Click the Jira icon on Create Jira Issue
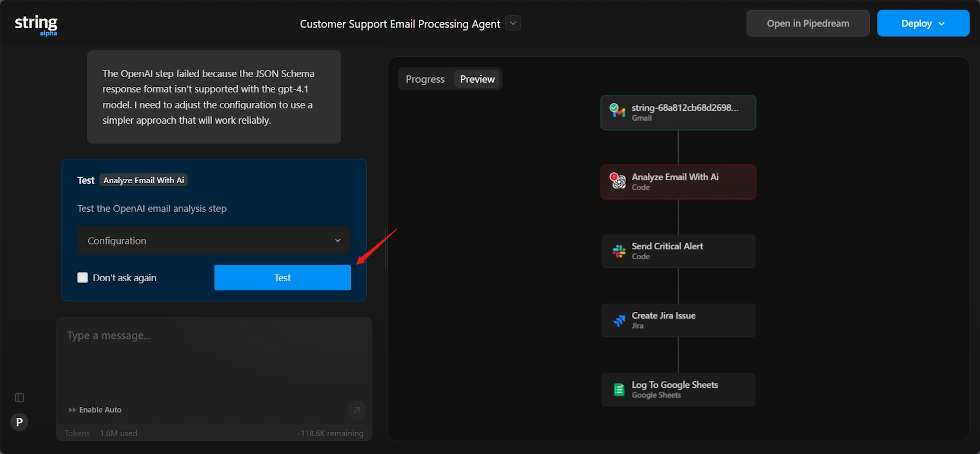This screenshot has height=454, width=980. click(619, 320)
